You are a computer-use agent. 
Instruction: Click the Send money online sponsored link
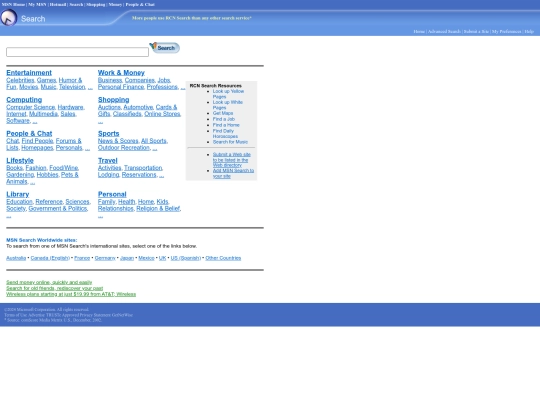click(49, 282)
